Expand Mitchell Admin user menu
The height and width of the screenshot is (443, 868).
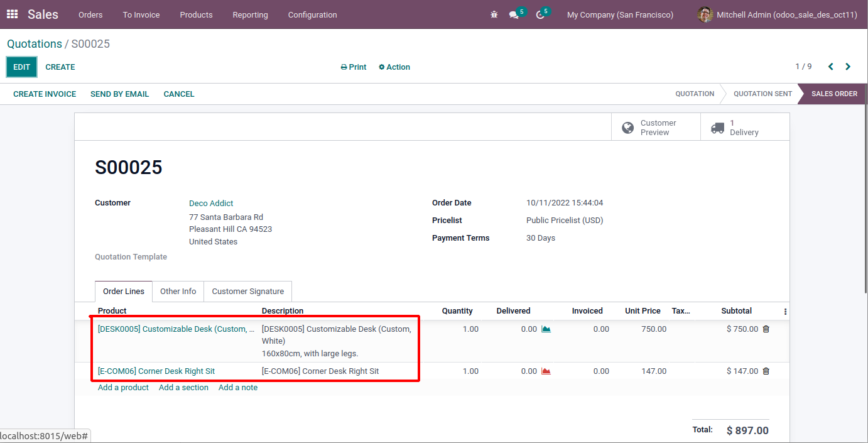pyautogui.click(x=778, y=14)
